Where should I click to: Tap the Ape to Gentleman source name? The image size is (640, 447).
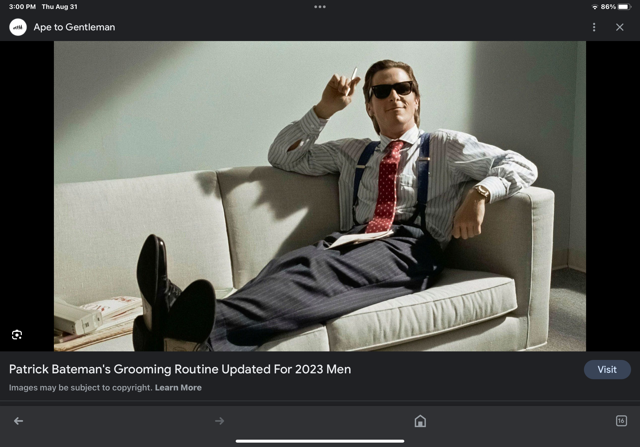(x=74, y=27)
